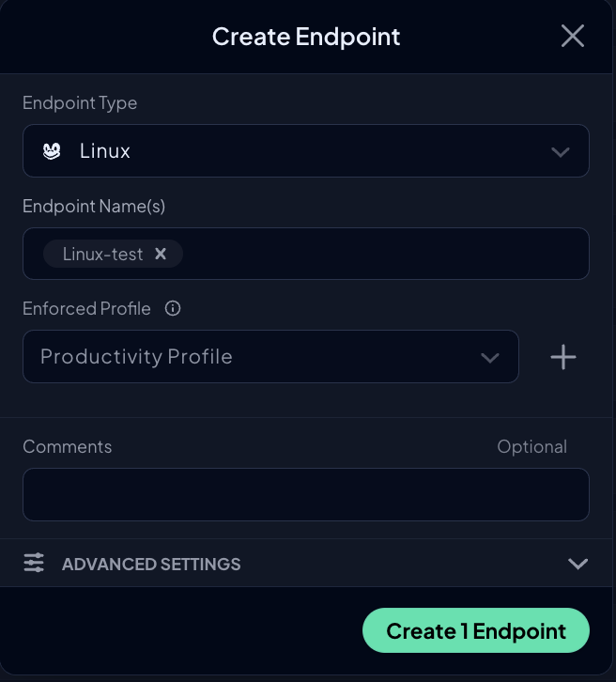Click the Endpoint Type label
Screen dimensions: 616x682
pos(80,103)
